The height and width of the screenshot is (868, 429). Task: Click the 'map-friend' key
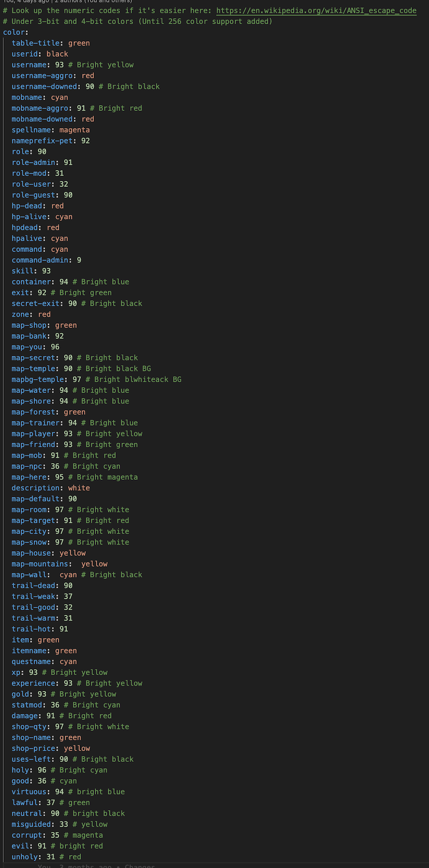[33, 444]
